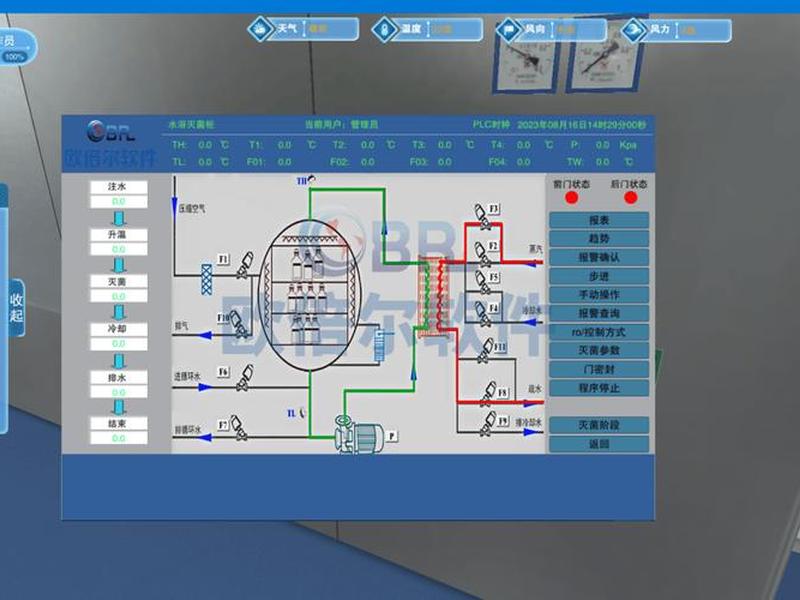The height and width of the screenshot is (600, 800).
Task: Open the 控制方式 control mode button
Action: click(x=599, y=332)
